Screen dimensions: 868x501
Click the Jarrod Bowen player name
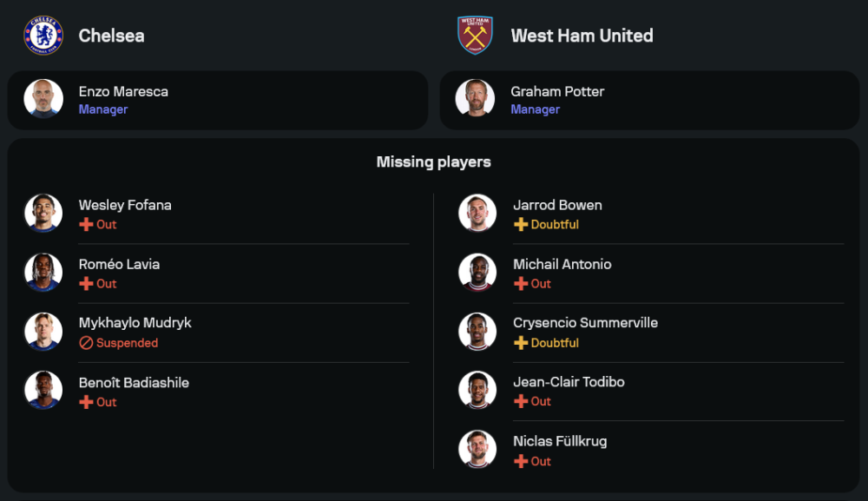(557, 205)
